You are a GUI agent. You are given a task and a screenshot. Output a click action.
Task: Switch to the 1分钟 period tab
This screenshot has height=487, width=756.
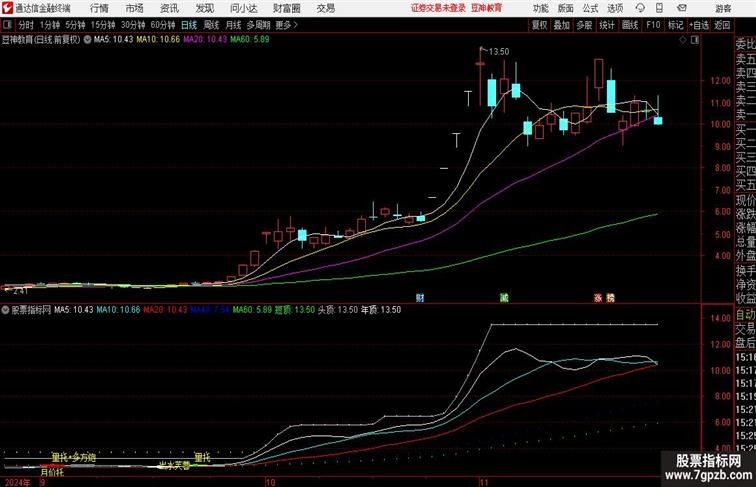point(50,25)
